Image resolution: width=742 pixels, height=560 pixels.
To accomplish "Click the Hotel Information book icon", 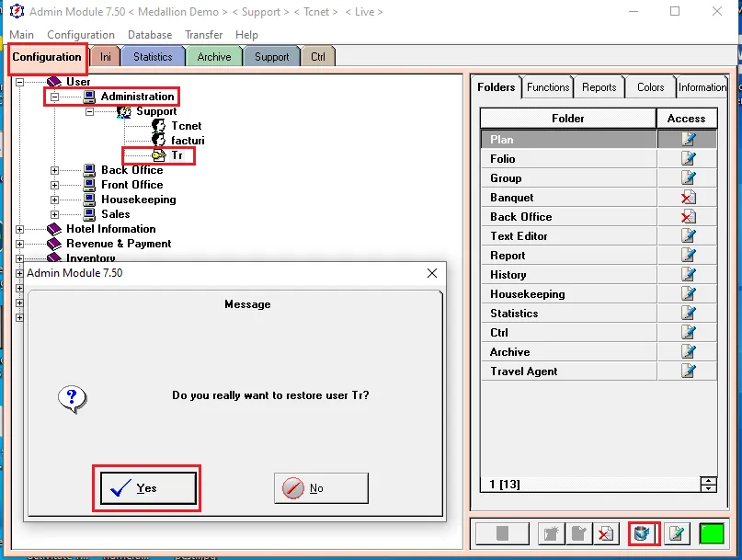I will (x=54, y=229).
